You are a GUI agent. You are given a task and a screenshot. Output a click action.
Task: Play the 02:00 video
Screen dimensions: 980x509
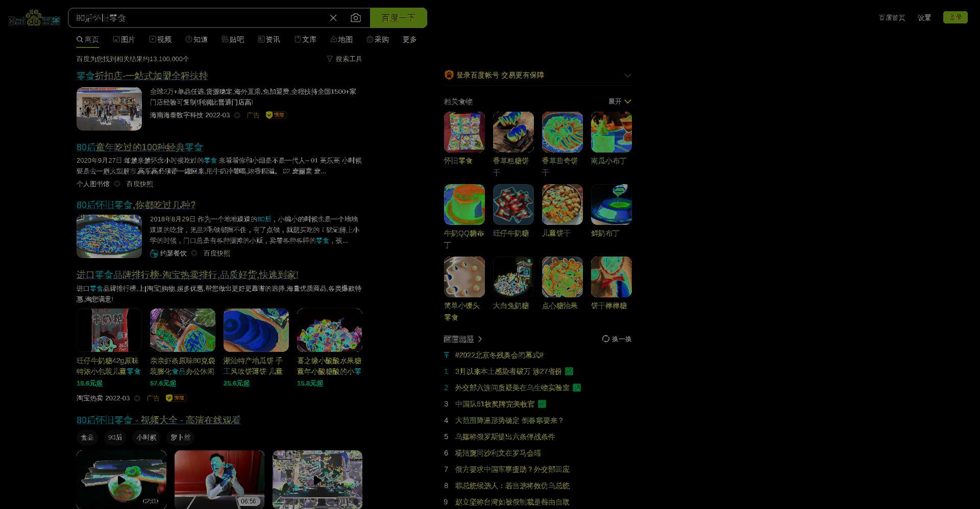(121, 479)
